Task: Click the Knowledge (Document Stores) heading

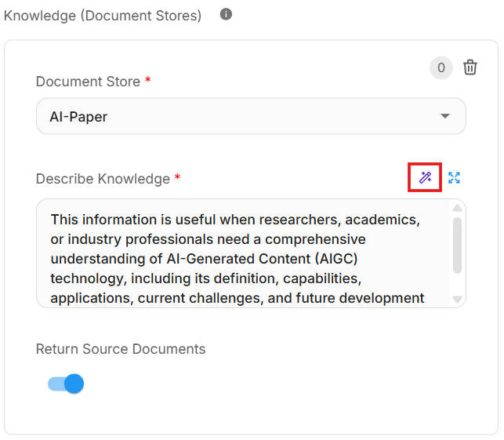Action: pyautogui.click(x=103, y=15)
